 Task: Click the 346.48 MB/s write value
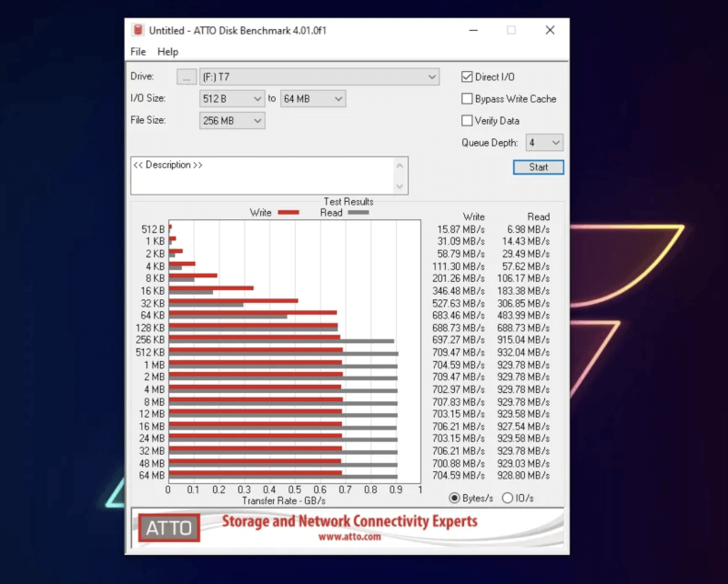(459, 290)
